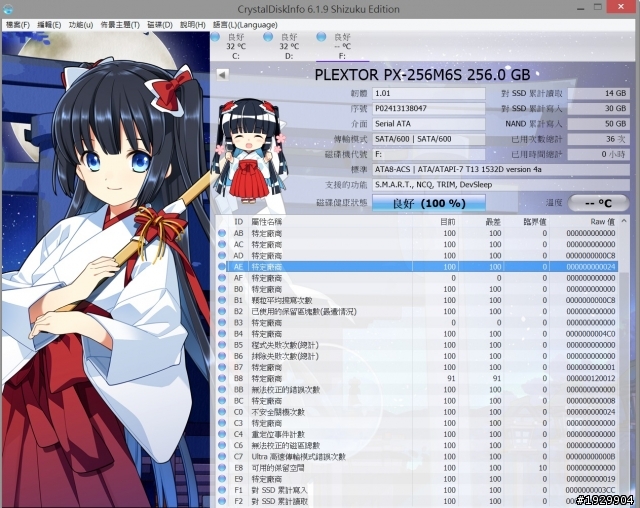Click the blue status circle of row B2
Viewport: 640px width, 508px height.
pos(222,311)
